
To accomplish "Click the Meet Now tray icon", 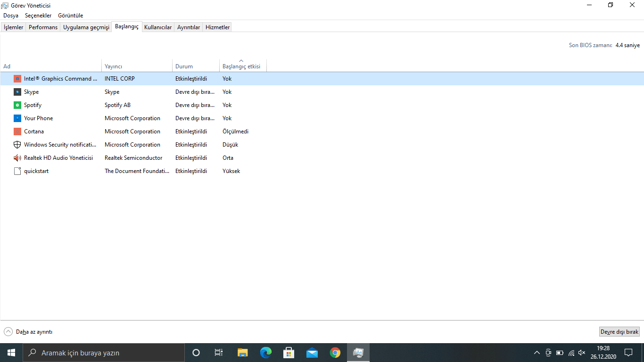I will [x=548, y=353].
